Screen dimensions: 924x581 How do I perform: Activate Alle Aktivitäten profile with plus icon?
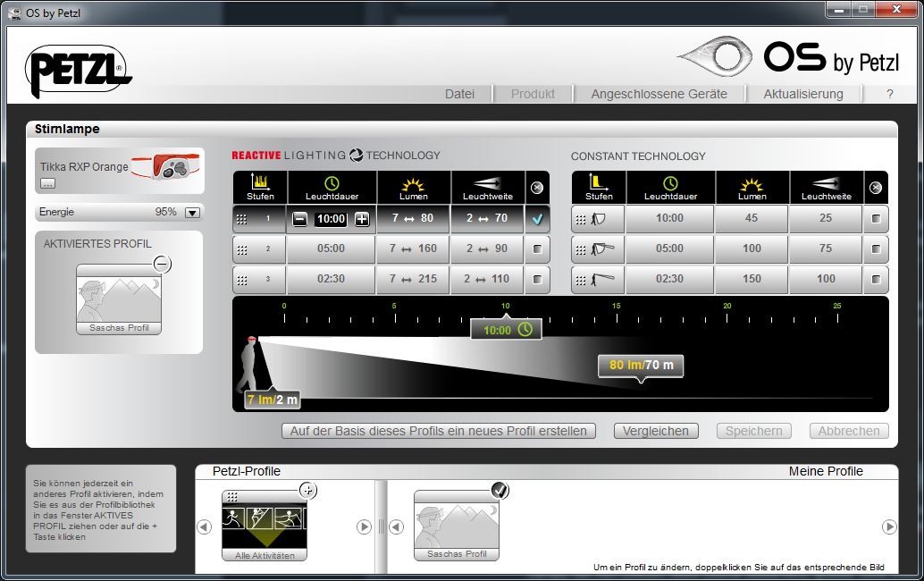click(x=308, y=490)
